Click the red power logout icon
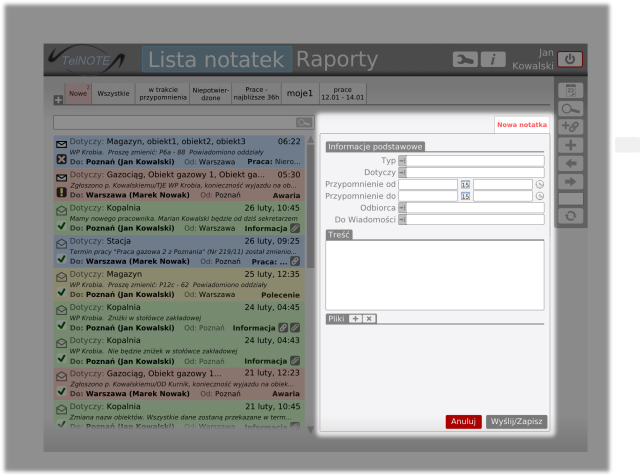640x476 pixels. [x=570, y=60]
